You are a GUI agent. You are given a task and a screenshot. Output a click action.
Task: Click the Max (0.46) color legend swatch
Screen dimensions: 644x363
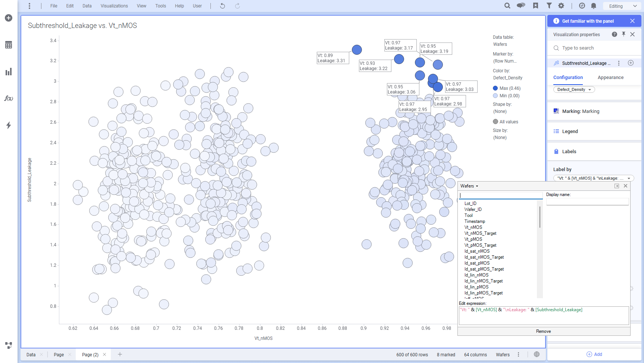coord(495,88)
